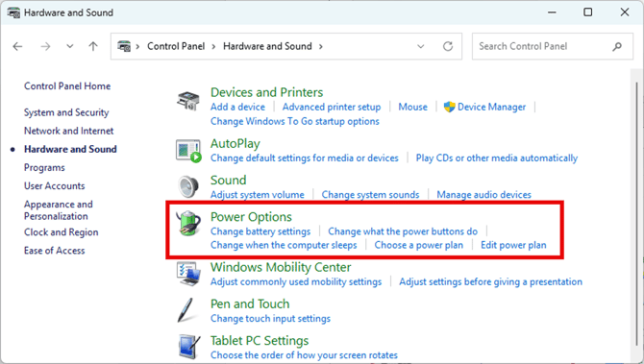Refresh the Control Panel view
Image resolution: width=644 pixels, height=364 pixels.
click(448, 46)
